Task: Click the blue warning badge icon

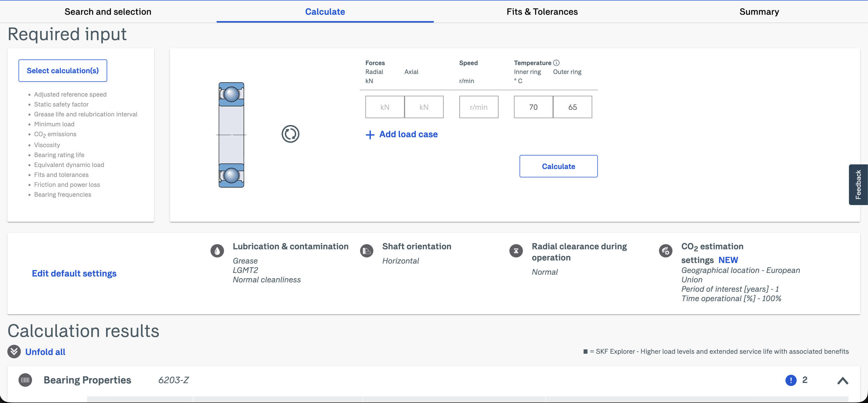Action: coord(791,380)
